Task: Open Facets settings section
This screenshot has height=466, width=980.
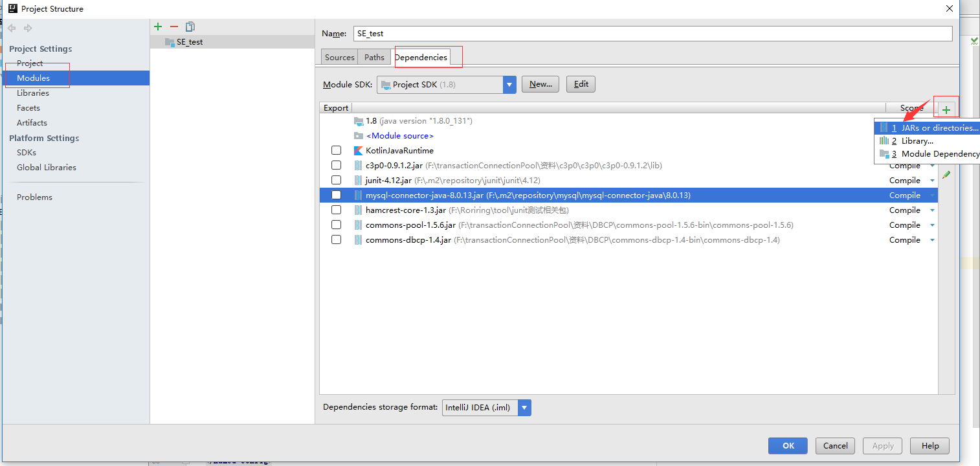Action: tap(28, 108)
